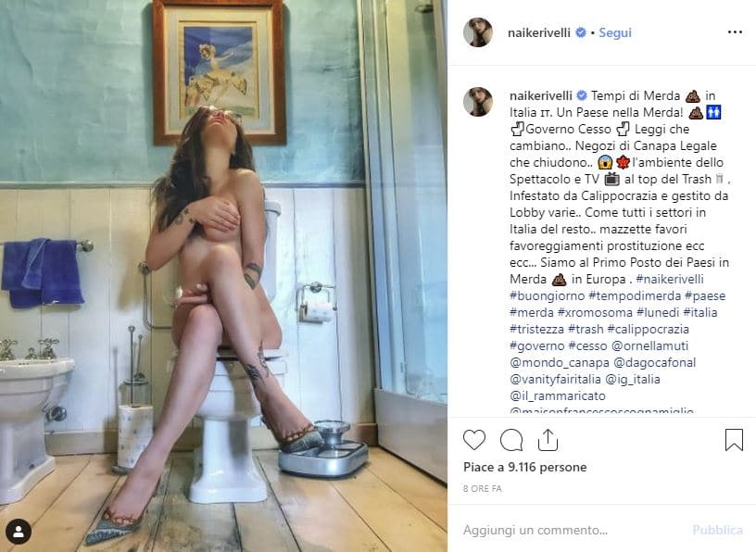Open naikerivelli username in the caption
The width and height of the screenshot is (756, 552).
tap(540, 95)
